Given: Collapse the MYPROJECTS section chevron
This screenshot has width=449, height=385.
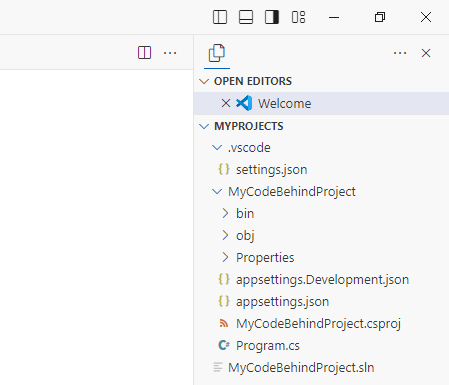Looking at the screenshot, I should click(204, 126).
